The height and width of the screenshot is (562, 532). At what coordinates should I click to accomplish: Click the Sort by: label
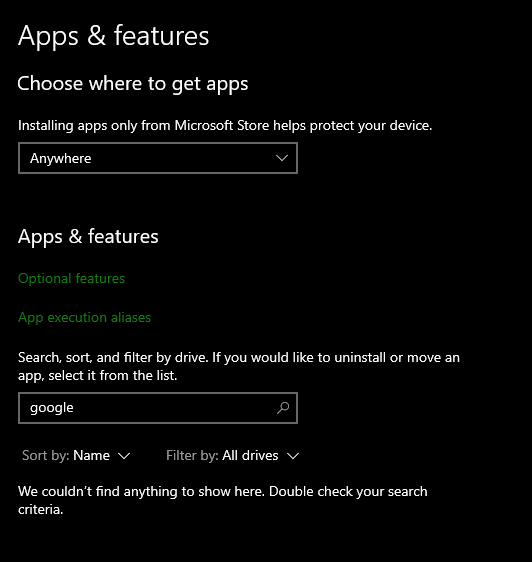point(46,456)
